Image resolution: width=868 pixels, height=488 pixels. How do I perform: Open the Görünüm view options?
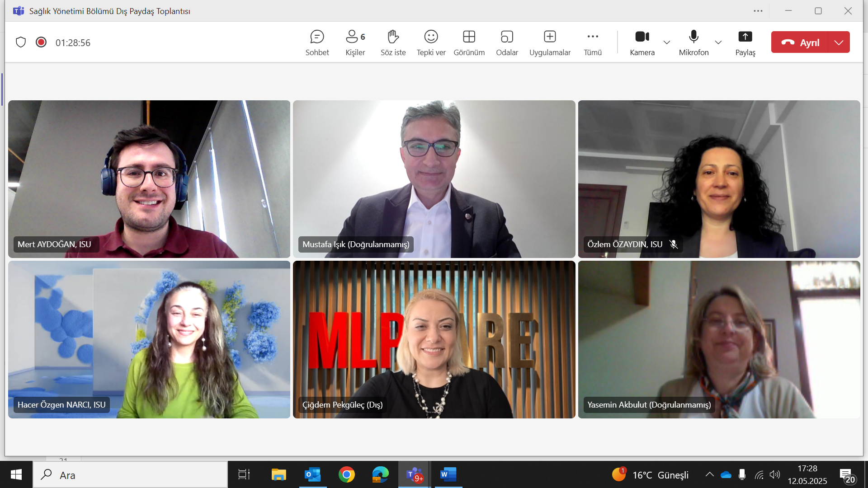pyautogui.click(x=469, y=42)
